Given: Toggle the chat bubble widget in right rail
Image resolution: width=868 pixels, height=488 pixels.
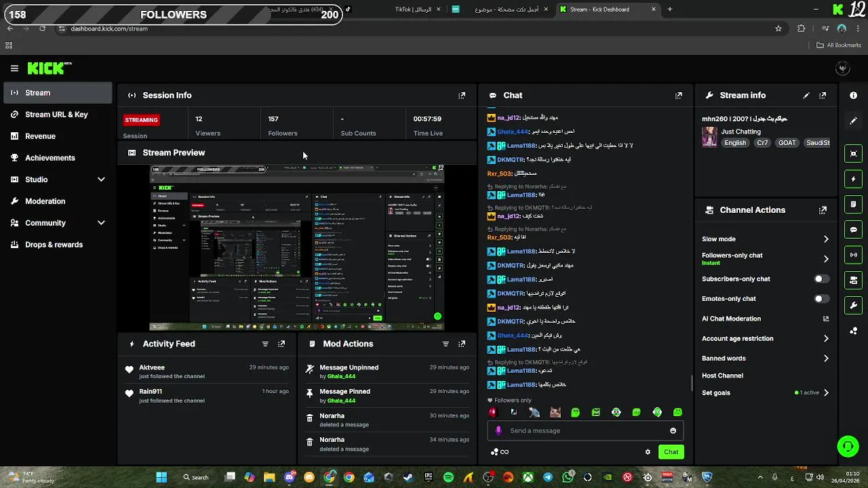Looking at the screenshot, I should click(853, 230).
